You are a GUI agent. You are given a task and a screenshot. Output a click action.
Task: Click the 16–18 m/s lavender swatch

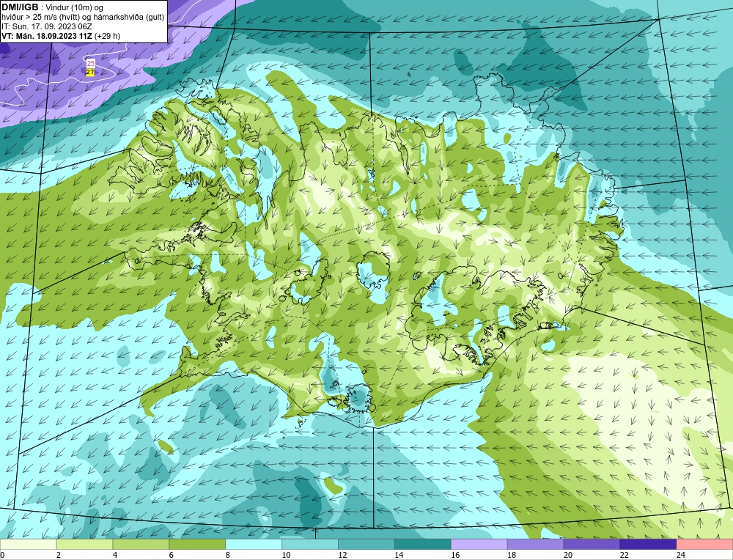(x=479, y=545)
